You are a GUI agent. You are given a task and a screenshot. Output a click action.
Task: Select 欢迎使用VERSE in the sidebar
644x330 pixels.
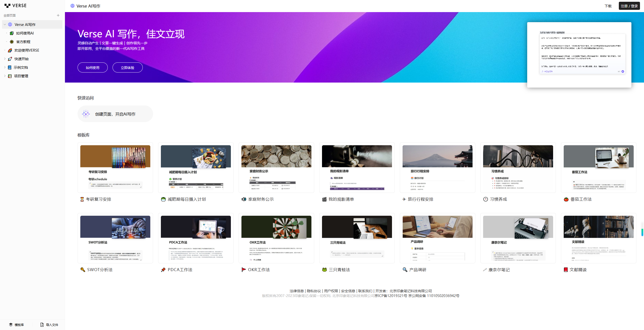(x=32, y=50)
